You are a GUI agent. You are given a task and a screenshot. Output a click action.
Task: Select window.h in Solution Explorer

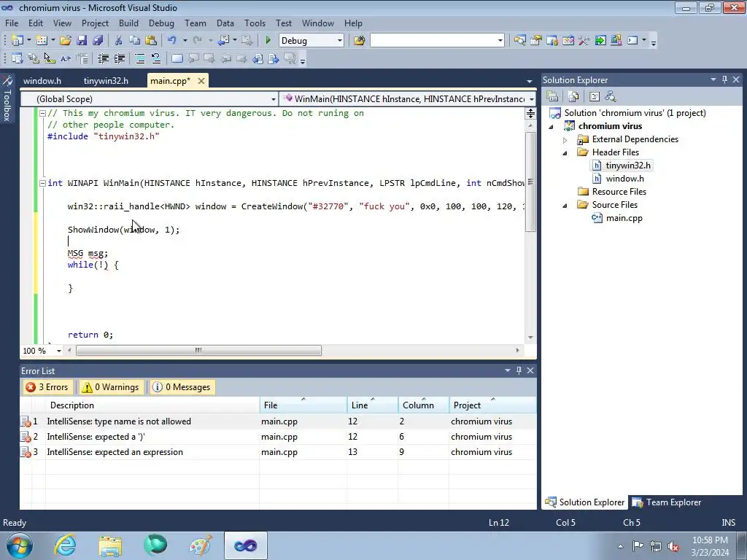pyautogui.click(x=624, y=179)
